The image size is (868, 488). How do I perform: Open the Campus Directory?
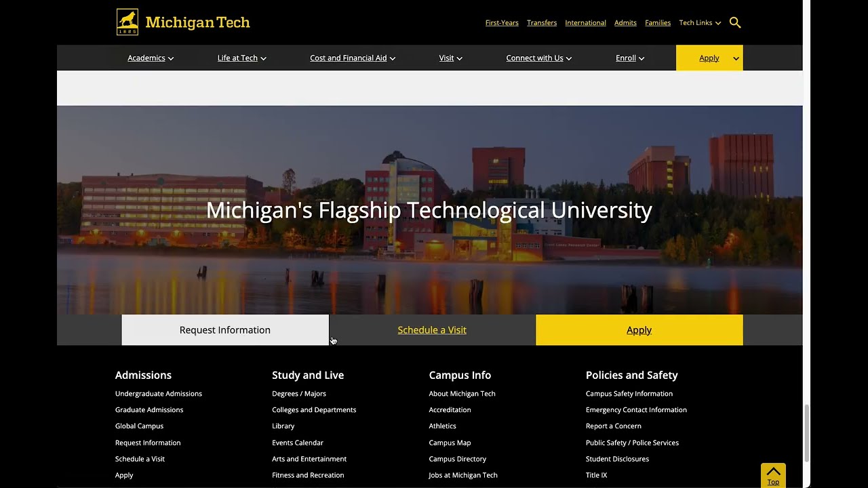tap(458, 459)
